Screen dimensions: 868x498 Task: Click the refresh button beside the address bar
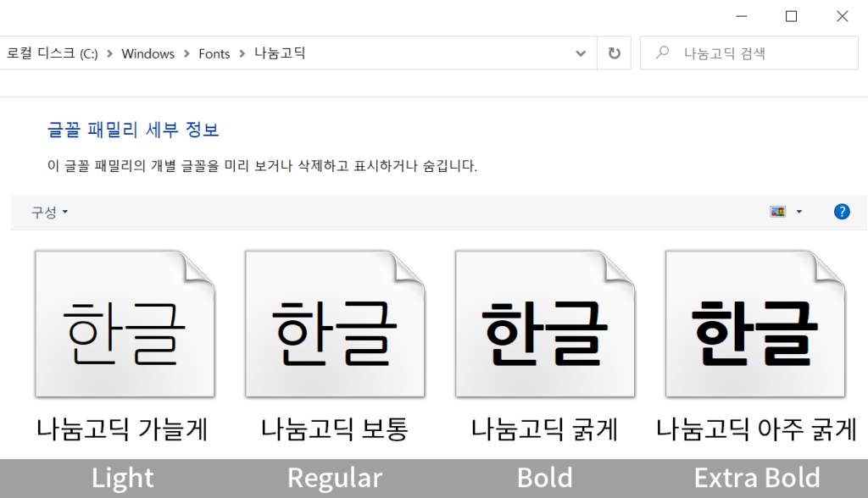click(x=614, y=53)
